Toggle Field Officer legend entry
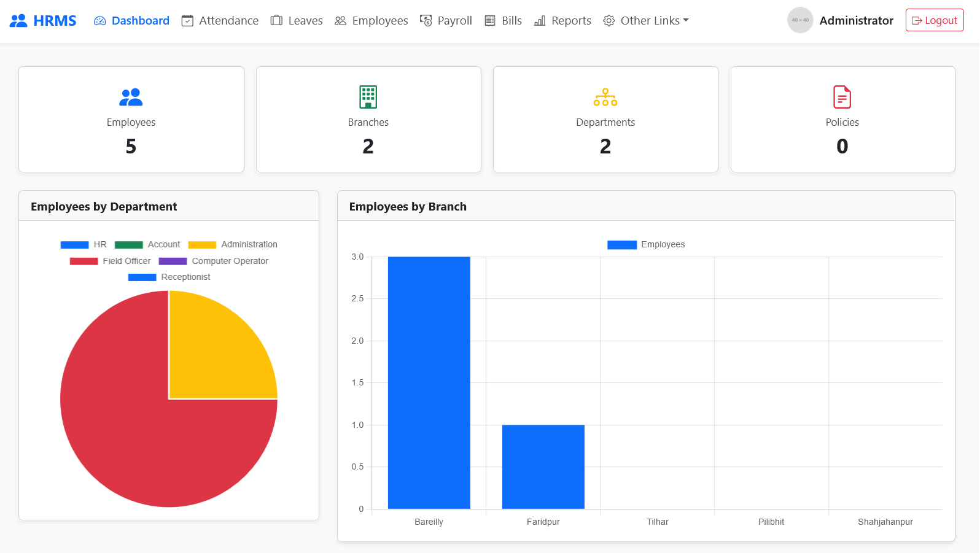The height and width of the screenshot is (553, 980). click(111, 261)
